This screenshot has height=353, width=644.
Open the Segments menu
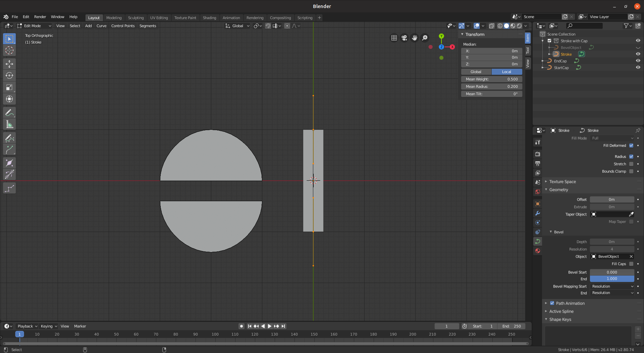tap(148, 26)
